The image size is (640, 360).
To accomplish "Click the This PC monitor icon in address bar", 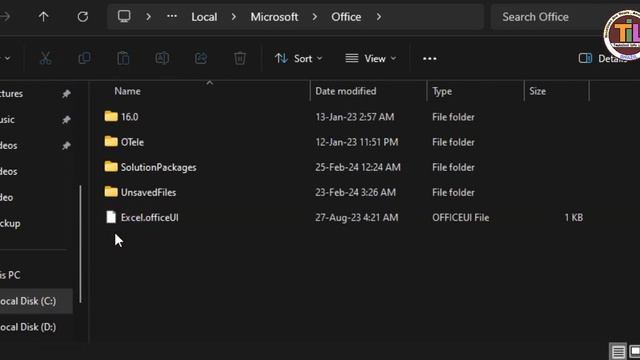I will pyautogui.click(x=124, y=16).
